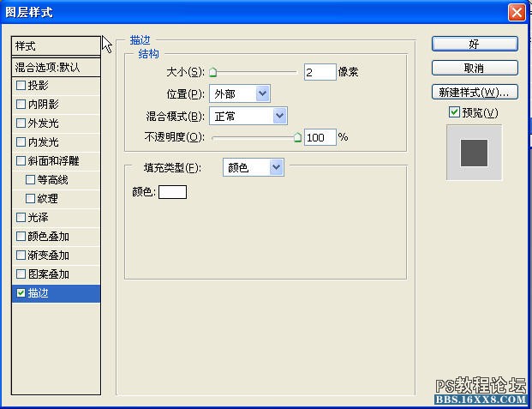This screenshot has height=409, width=532.
Task: Select the 样式 header in the list
Action: click(x=56, y=45)
